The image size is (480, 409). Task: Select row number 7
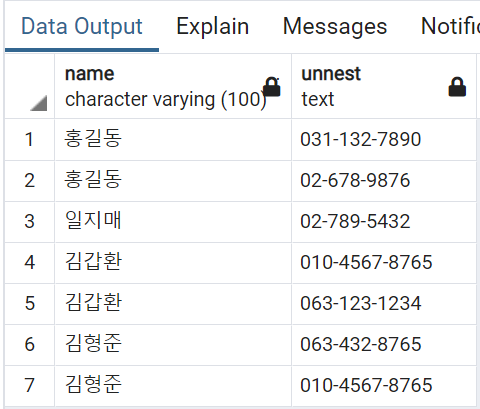[x=30, y=385]
